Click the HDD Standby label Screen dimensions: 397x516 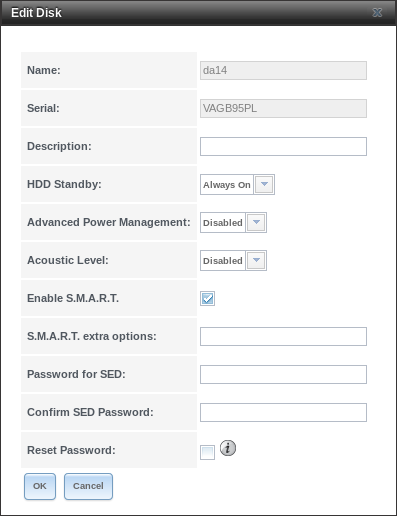[64, 184]
